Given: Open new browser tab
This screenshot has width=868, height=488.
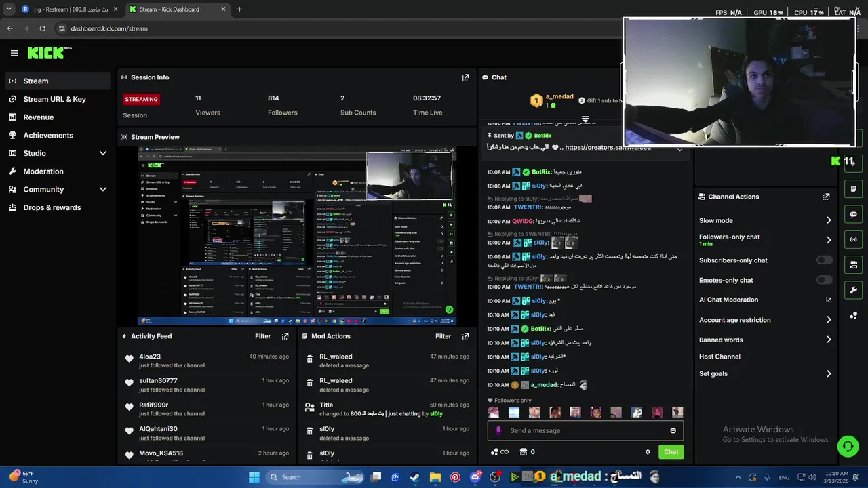Looking at the screenshot, I should point(239,9).
